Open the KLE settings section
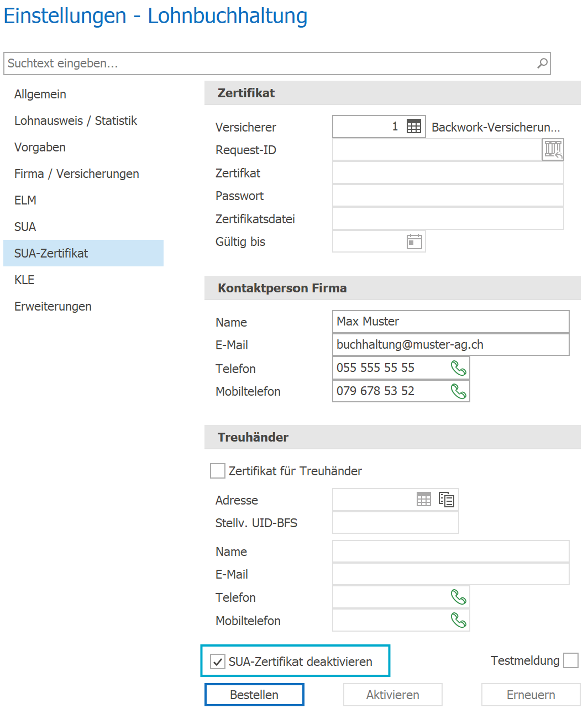 tap(83, 280)
